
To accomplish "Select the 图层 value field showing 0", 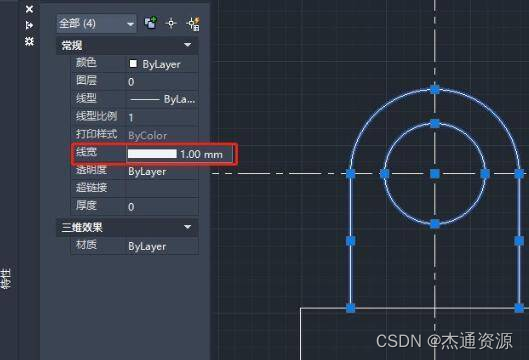I will 162,82.
